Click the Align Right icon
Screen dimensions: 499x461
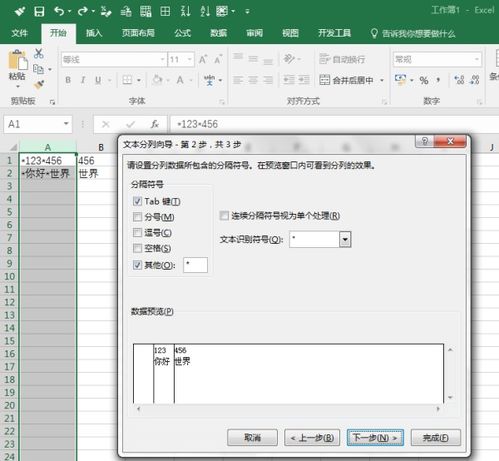coord(268,80)
